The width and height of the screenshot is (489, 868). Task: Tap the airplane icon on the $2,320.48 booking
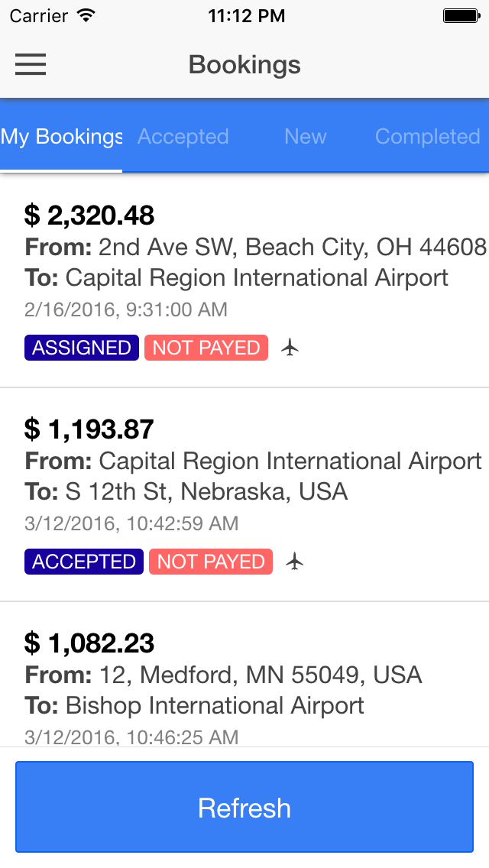click(x=290, y=348)
